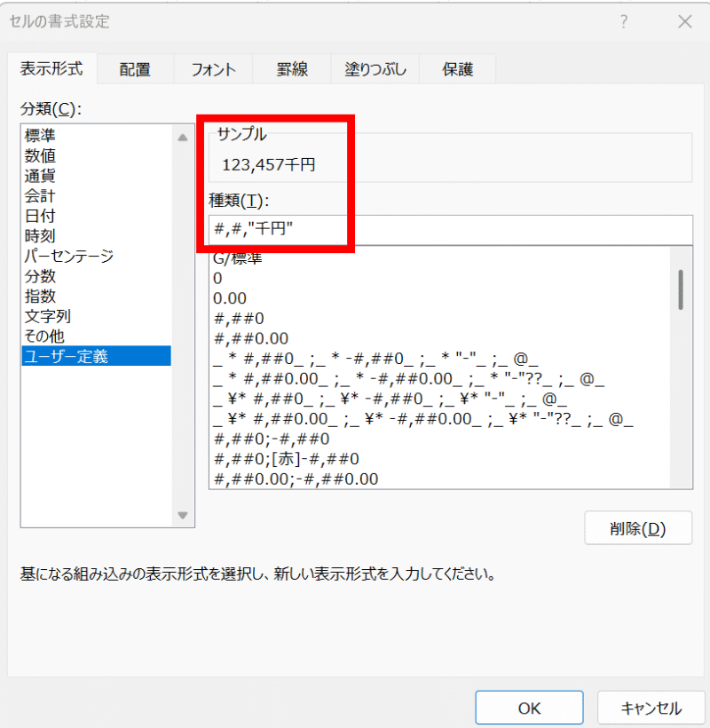The image size is (710, 728).
Task: Click category list scroll down arrow
Action: coord(183,515)
